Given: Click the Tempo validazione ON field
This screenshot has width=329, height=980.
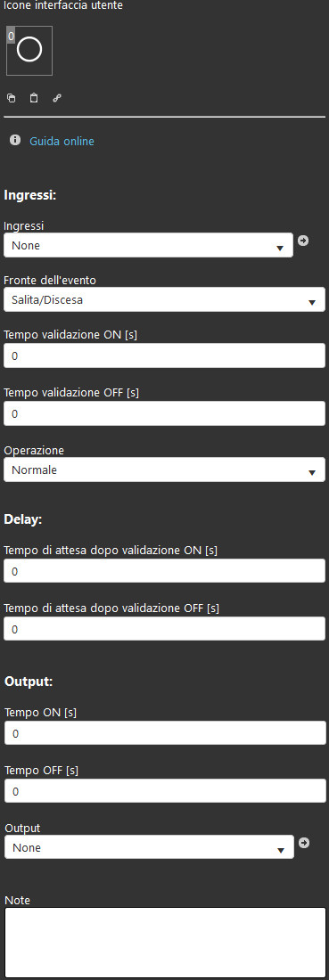Looking at the screenshot, I should (x=164, y=355).
